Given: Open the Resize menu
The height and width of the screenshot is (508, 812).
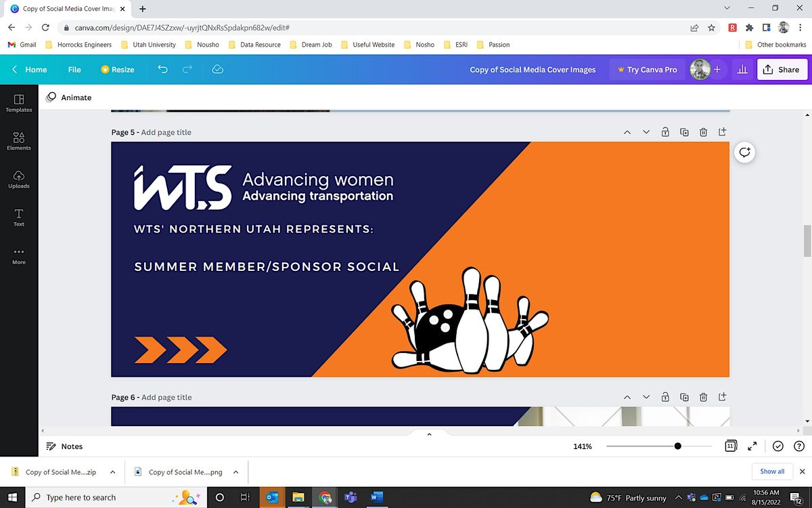Looking at the screenshot, I should (117, 69).
